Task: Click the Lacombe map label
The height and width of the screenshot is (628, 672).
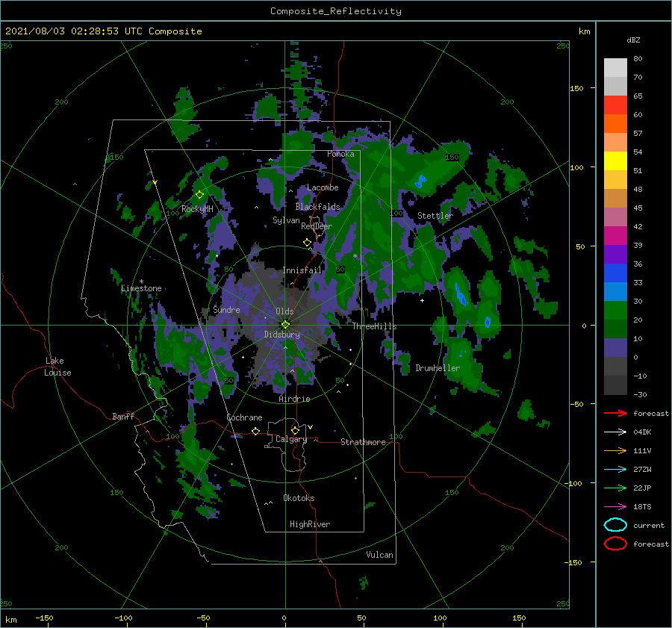Action: 323,187
